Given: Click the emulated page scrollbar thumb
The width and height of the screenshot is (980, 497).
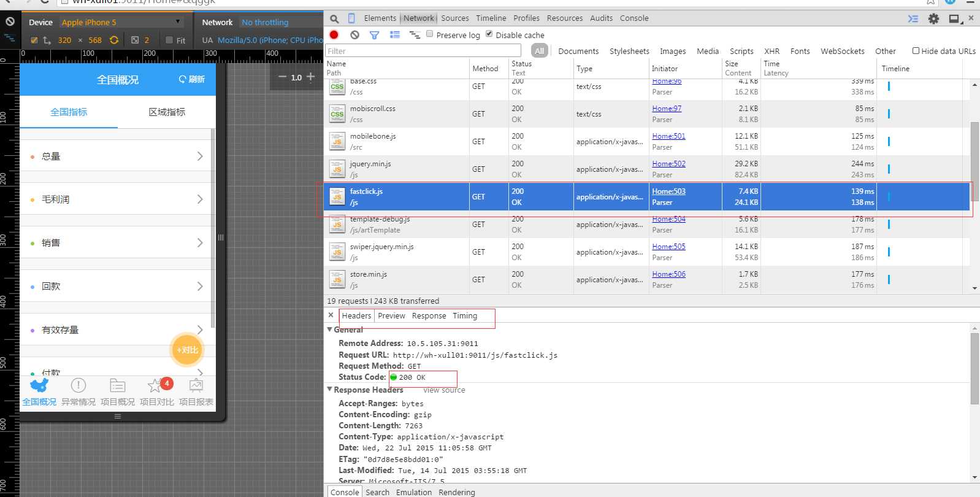Looking at the screenshot, I should point(213,228).
